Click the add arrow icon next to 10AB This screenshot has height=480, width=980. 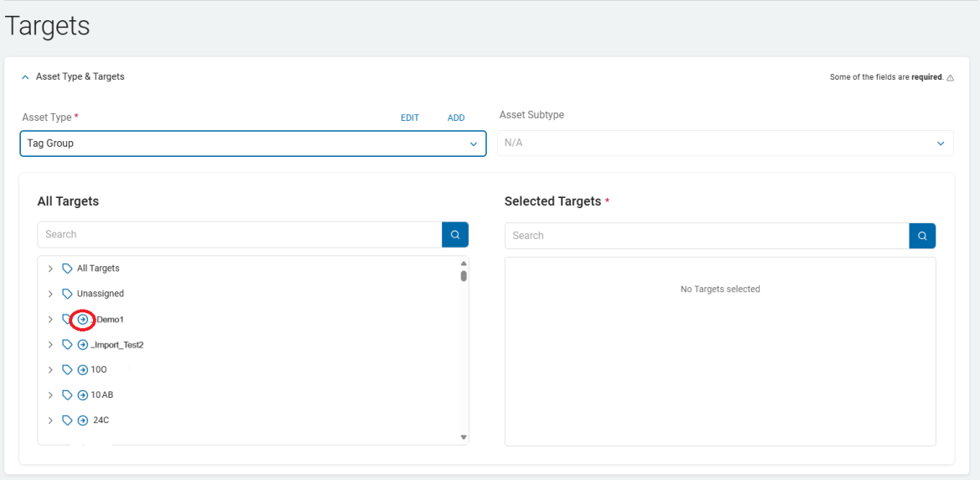click(83, 395)
